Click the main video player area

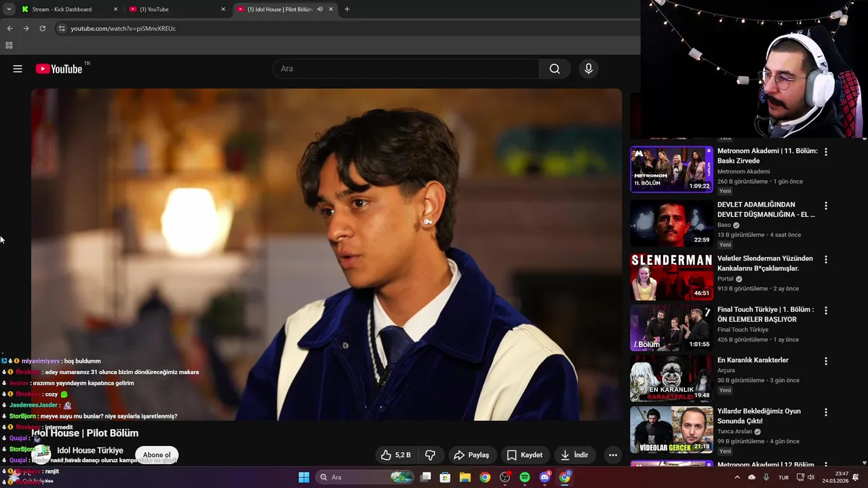[326, 254]
